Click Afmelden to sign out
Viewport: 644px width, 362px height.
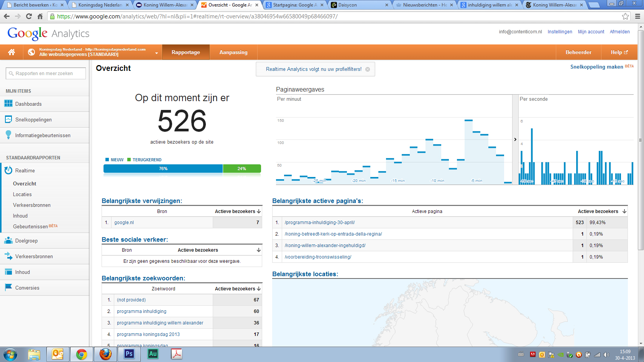620,32
